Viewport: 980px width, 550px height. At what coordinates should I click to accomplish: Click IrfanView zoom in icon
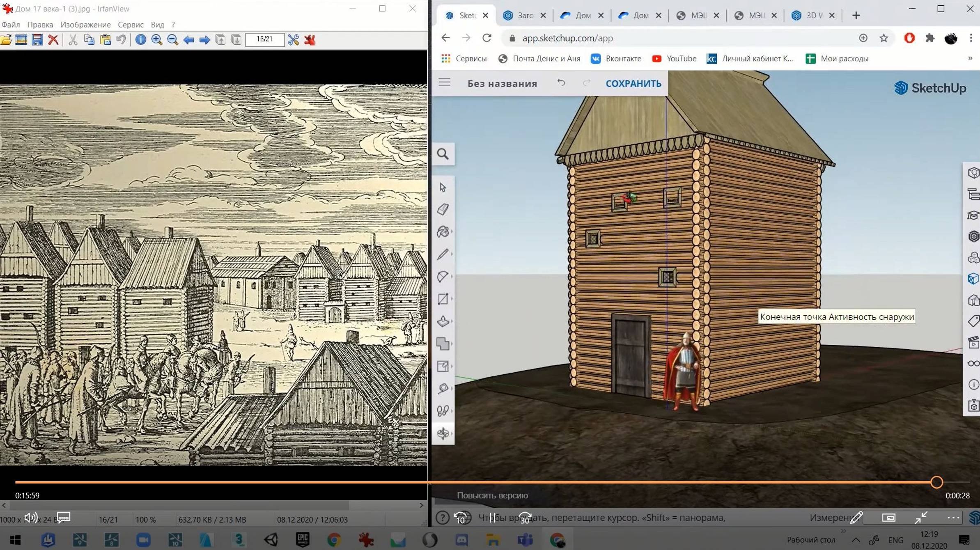click(156, 40)
